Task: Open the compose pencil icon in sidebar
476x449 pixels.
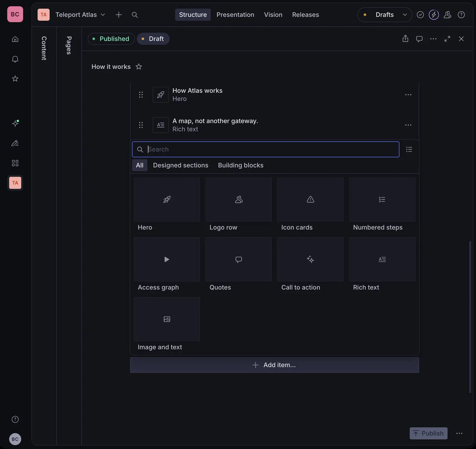Action: pos(15,143)
